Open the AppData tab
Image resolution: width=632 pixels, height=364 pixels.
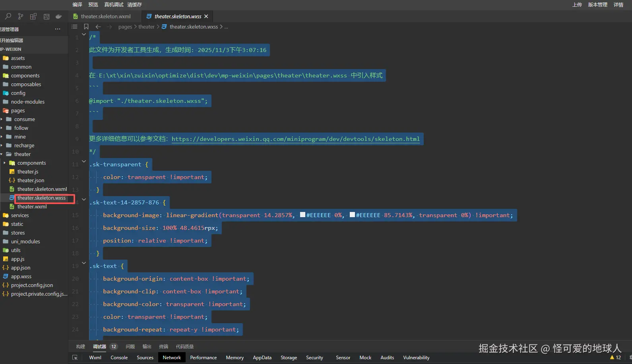(262, 358)
